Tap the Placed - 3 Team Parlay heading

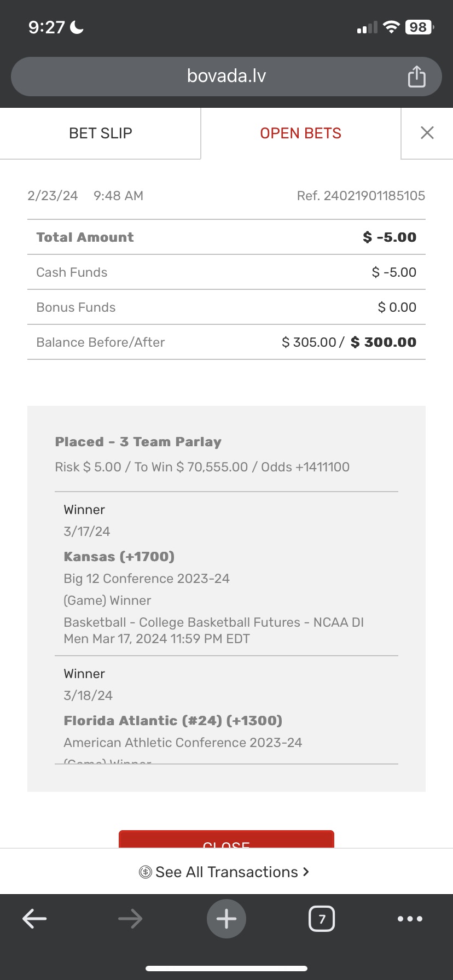point(138,442)
